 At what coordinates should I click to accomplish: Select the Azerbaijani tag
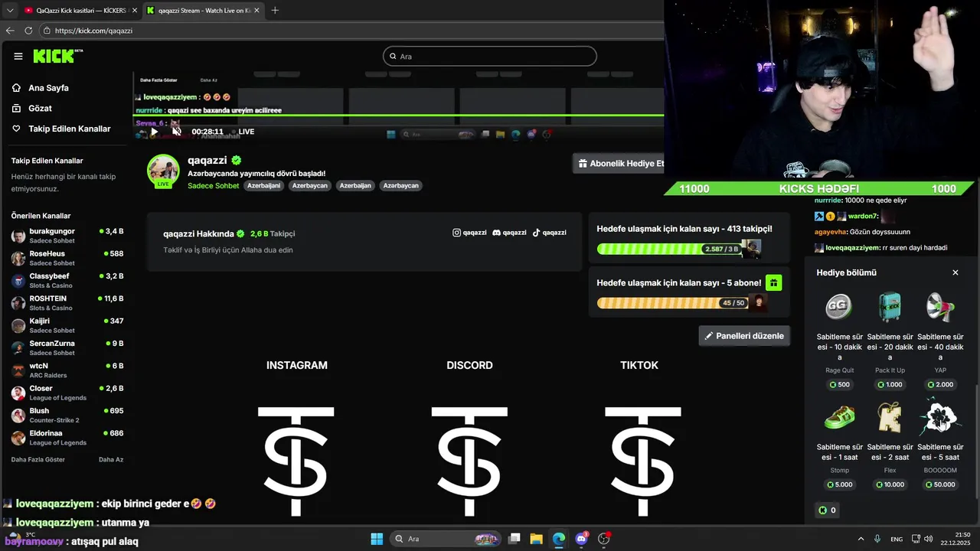coord(263,186)
